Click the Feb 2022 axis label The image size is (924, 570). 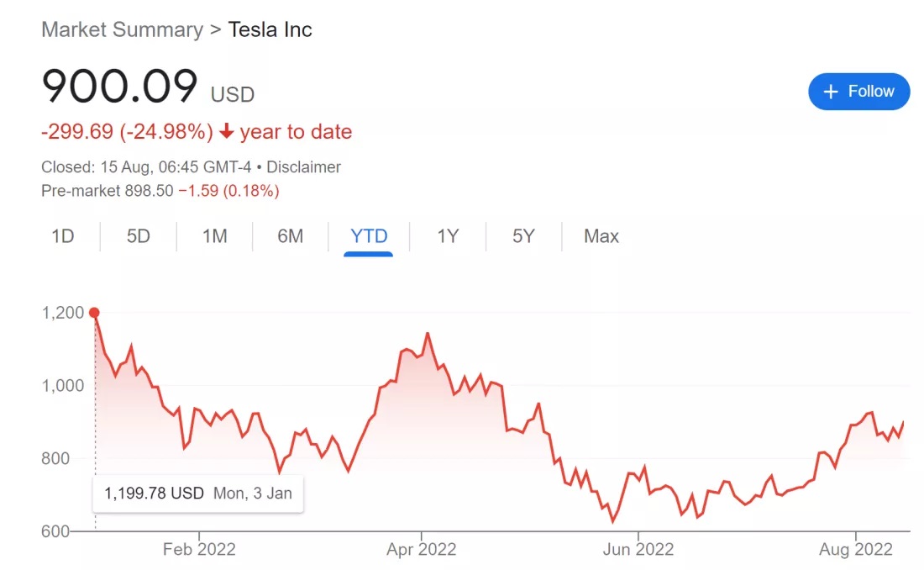point(199,549)
